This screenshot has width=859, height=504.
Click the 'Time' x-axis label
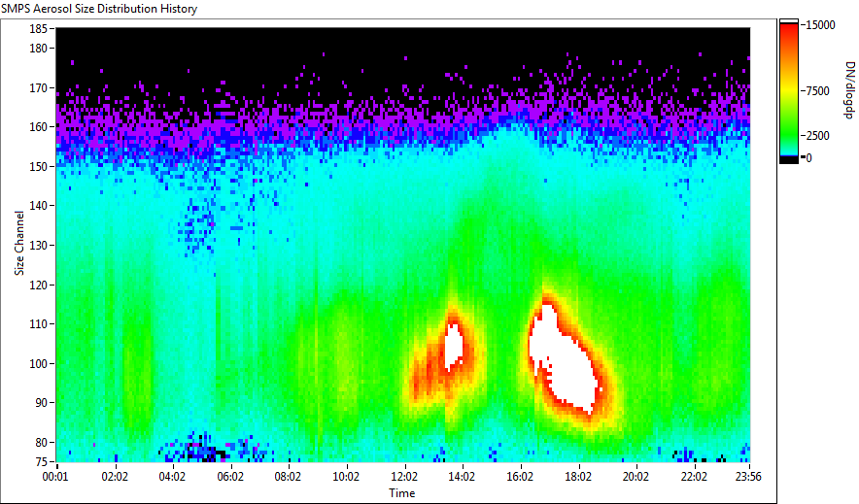tap(402, 493)
